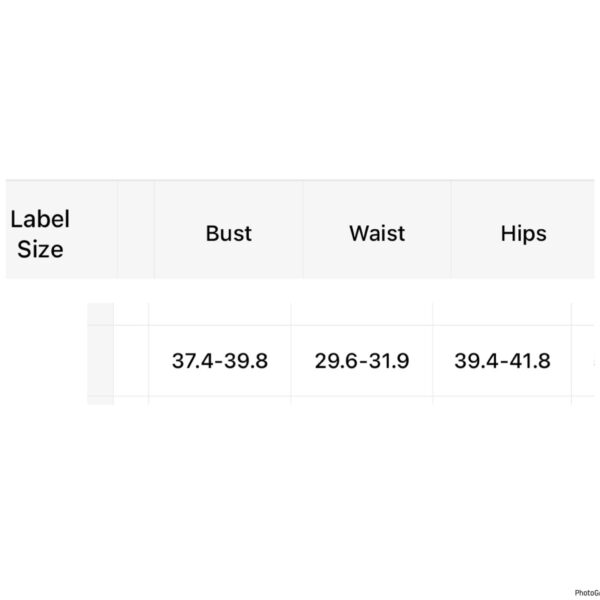Screen dimensions: 600x600
Task: Click empty cell directly above 37.4-39.8
Action: point(220,314)
